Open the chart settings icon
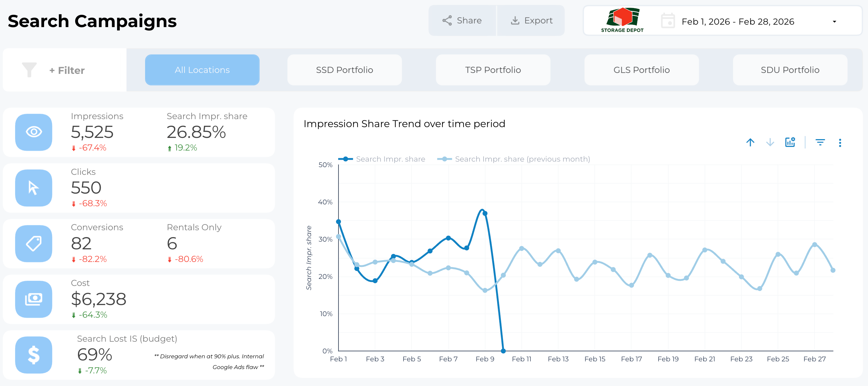868x386 pixels. click(790, 143)
